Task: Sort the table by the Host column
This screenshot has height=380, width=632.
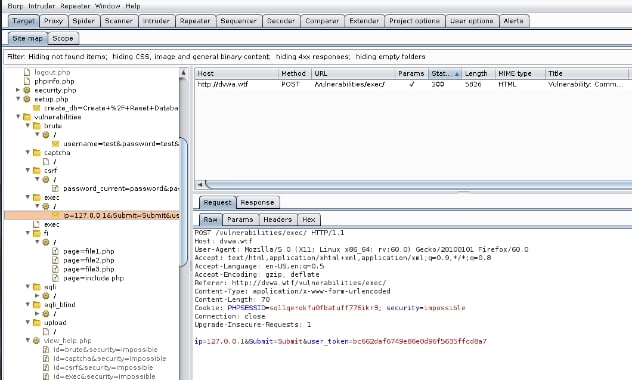Action: tap(236, 73)
